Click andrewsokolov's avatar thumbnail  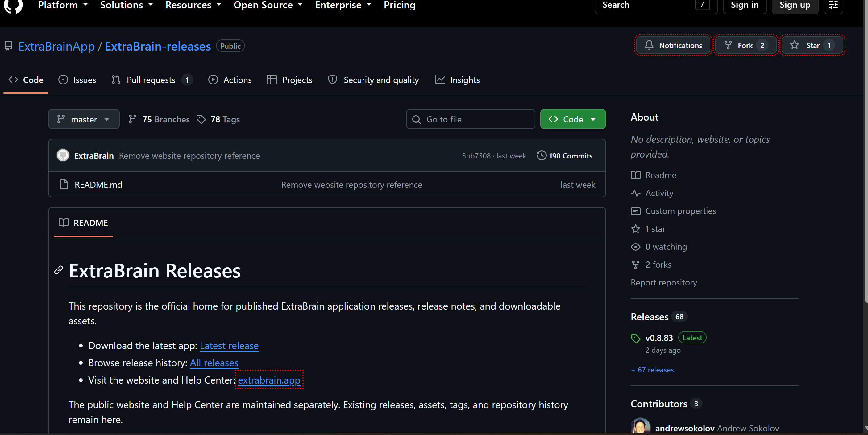(640, 426)
